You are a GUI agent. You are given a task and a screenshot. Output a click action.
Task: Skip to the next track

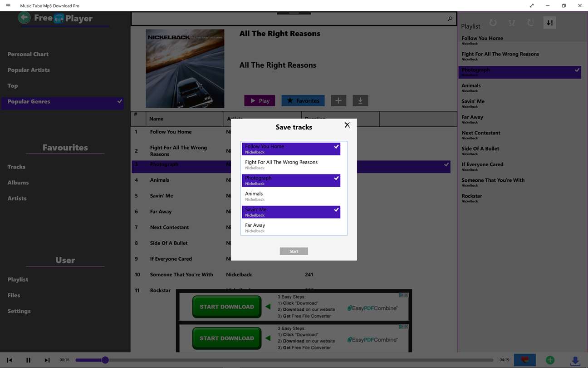tap(47, 360)
